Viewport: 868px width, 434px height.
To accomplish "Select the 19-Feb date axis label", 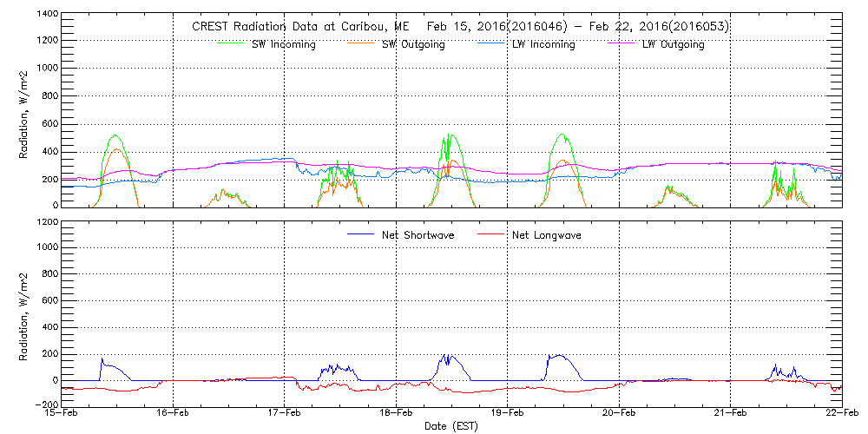I will point(508,415).
